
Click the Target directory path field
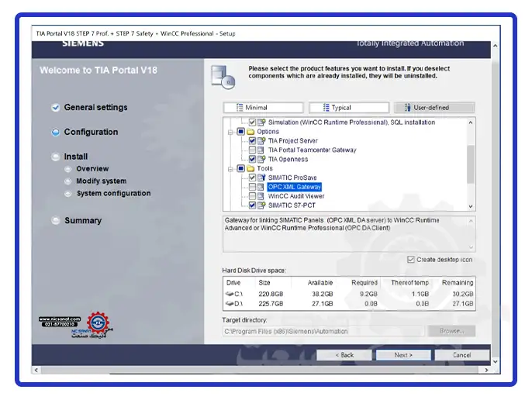point(323,331)
